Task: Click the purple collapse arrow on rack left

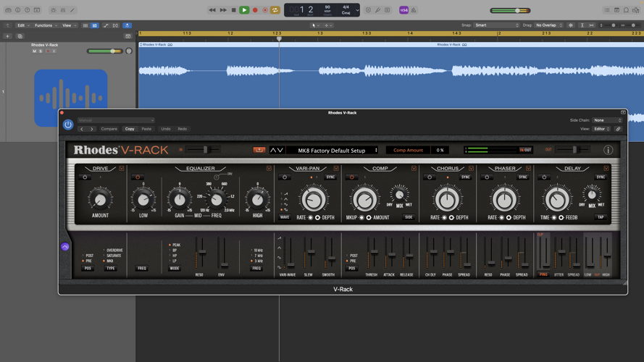Action: tap(65, 247)
